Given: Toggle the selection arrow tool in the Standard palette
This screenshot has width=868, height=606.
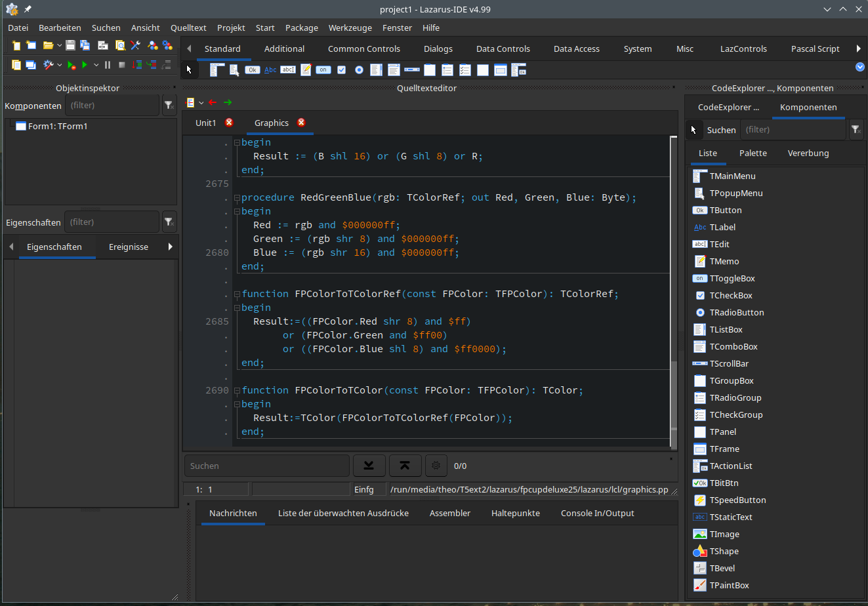Looking at the screenshot, I should [x=189, y=70].
